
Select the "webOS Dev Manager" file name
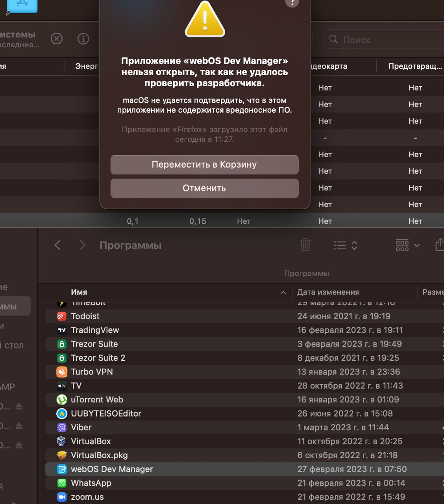[112, 469]
